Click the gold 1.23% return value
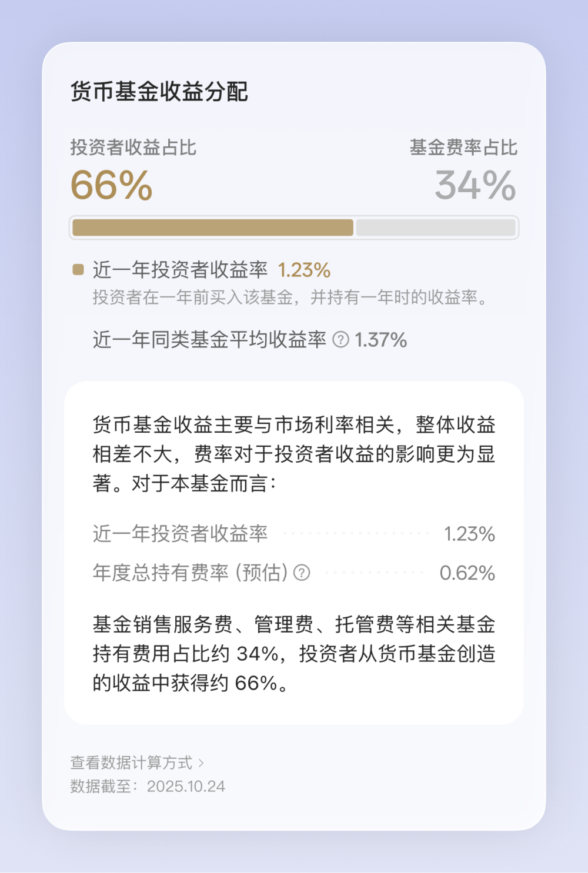The height and width of the screenshot is (873, 588). pos(304,270)
